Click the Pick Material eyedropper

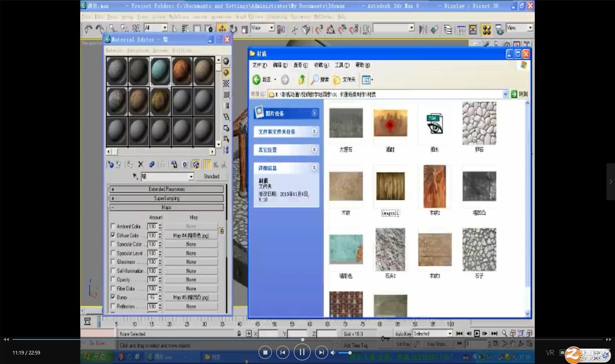coord(135,177)
